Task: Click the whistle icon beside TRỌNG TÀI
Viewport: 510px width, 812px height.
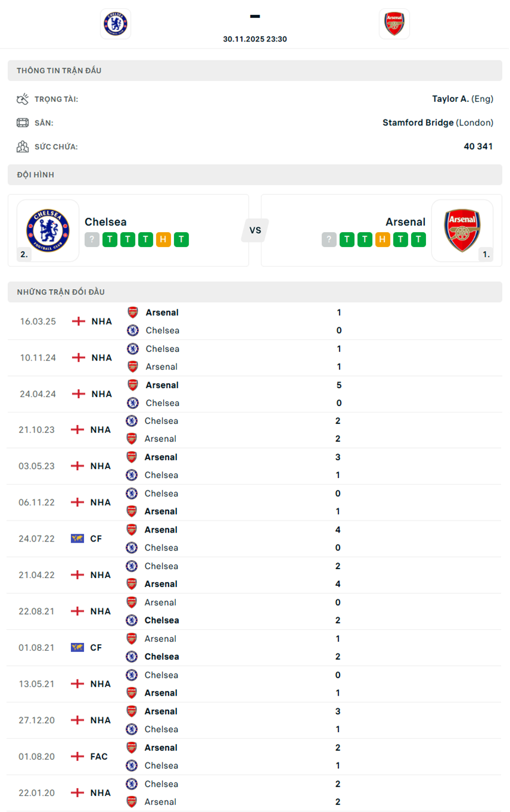Action: [x=23, y=98]
